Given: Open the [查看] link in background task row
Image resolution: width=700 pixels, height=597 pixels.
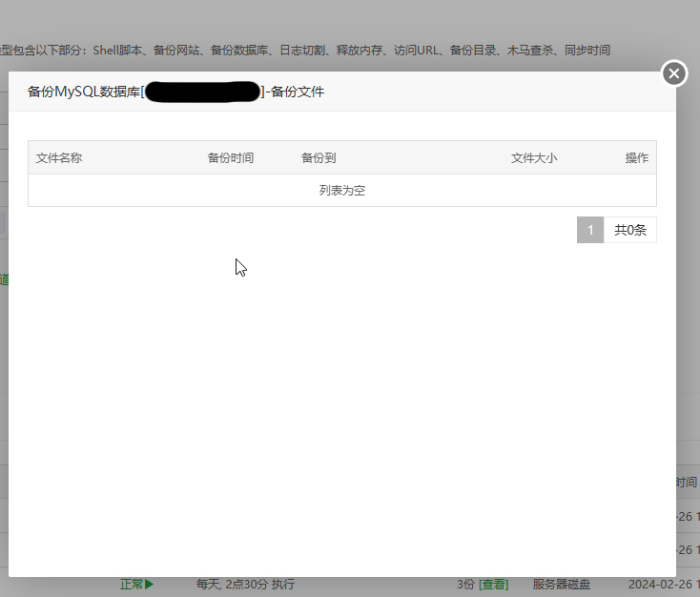Looking at the screenshot, I should [x=493, y=584].
